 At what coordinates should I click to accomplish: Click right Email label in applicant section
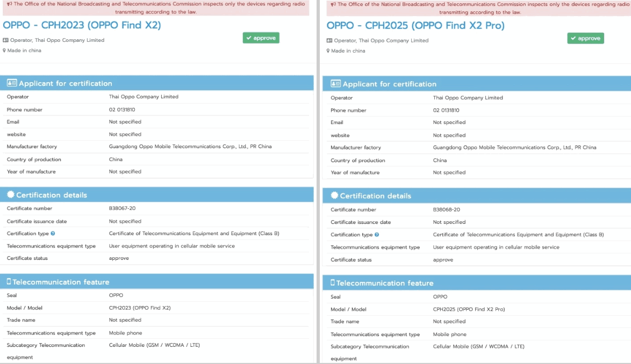tap(337, 122)
